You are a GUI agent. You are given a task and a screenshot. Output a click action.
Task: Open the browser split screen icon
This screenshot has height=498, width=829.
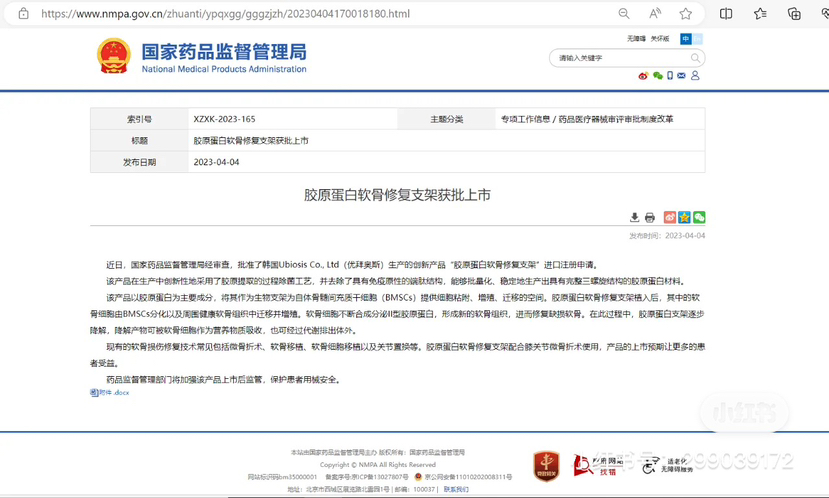[726, 14]
